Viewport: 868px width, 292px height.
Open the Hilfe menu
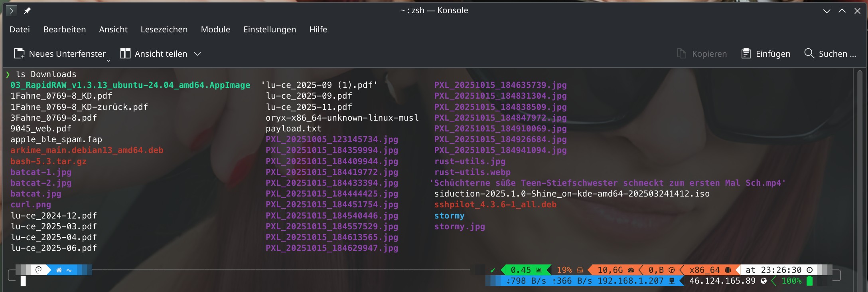(318, 30)
